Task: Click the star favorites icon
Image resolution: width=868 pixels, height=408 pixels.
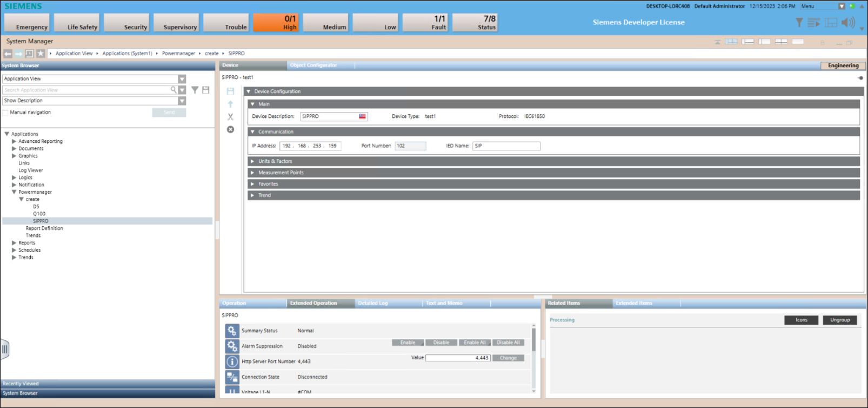Action: pyautogui.click(x=41, y=54)
